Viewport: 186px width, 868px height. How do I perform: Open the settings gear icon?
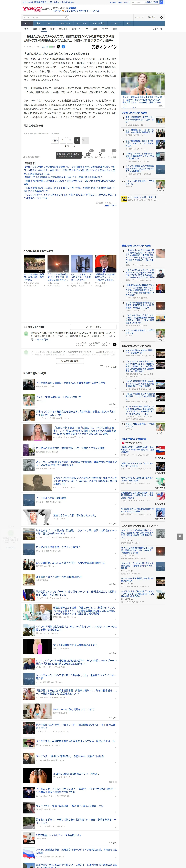pos(161,18)
